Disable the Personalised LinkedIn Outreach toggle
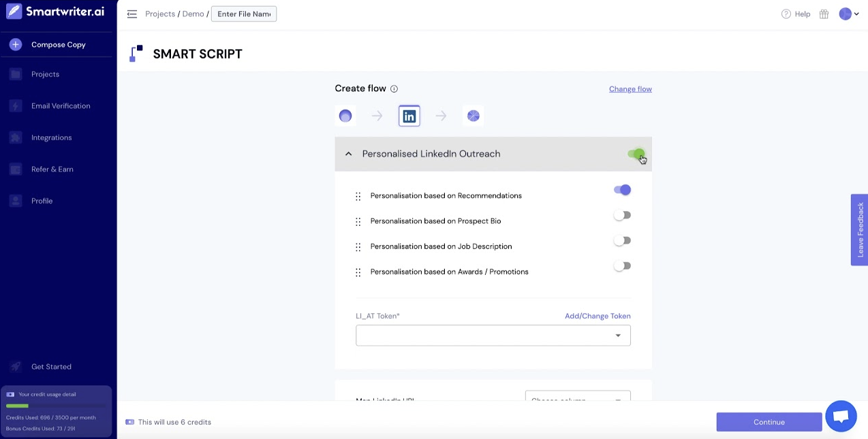 636,154
